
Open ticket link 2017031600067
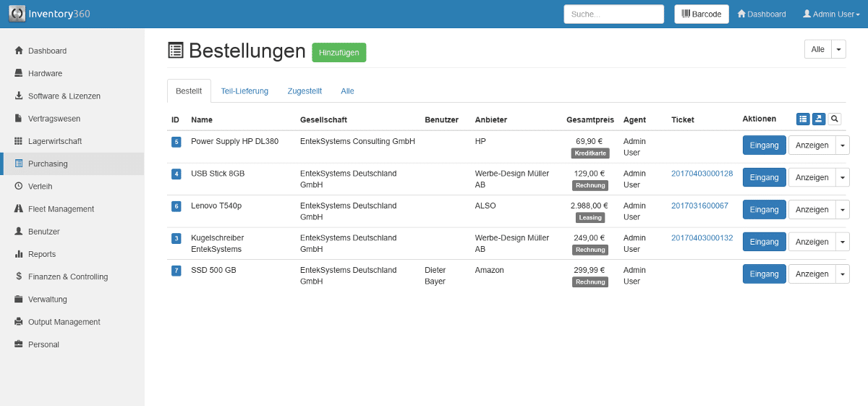click(699, 206)
